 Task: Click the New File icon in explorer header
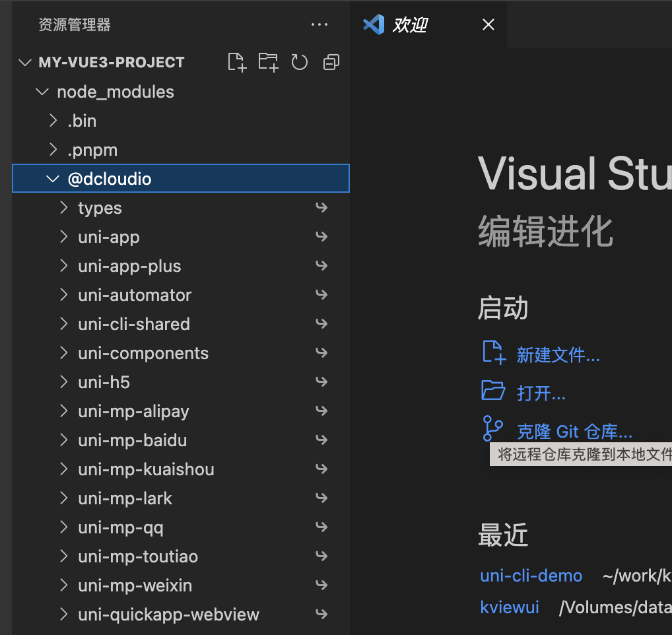tap(237, 63)
